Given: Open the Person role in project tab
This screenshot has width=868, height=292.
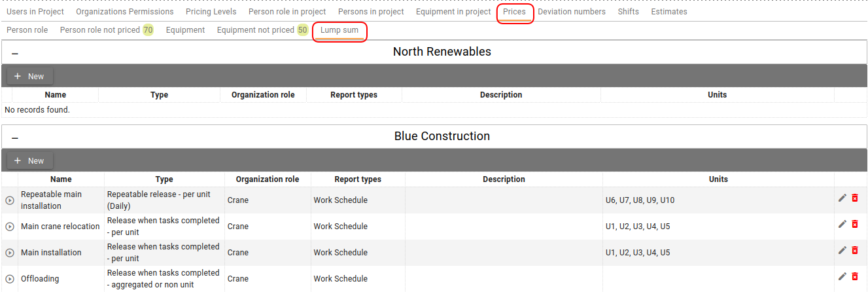Looking at the screenshot, I should (287, 12).
